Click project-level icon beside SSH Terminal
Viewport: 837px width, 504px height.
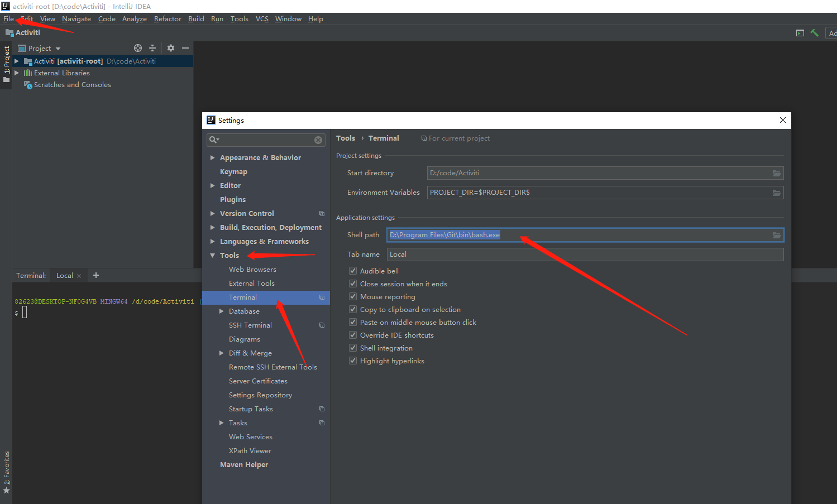pos(322,325)
